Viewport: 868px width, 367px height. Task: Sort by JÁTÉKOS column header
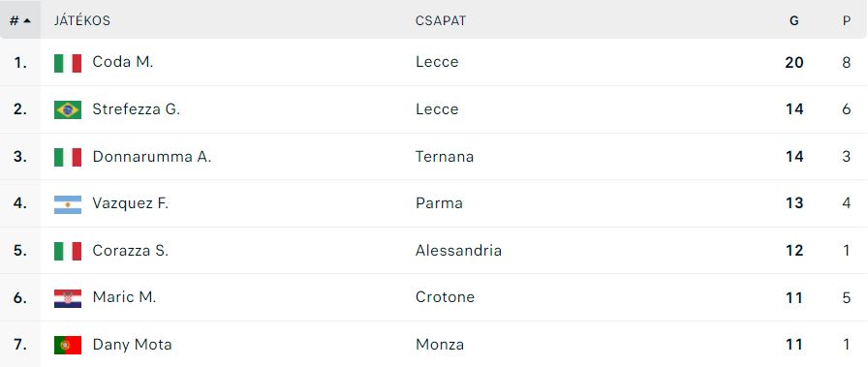(x=82, y=20)
